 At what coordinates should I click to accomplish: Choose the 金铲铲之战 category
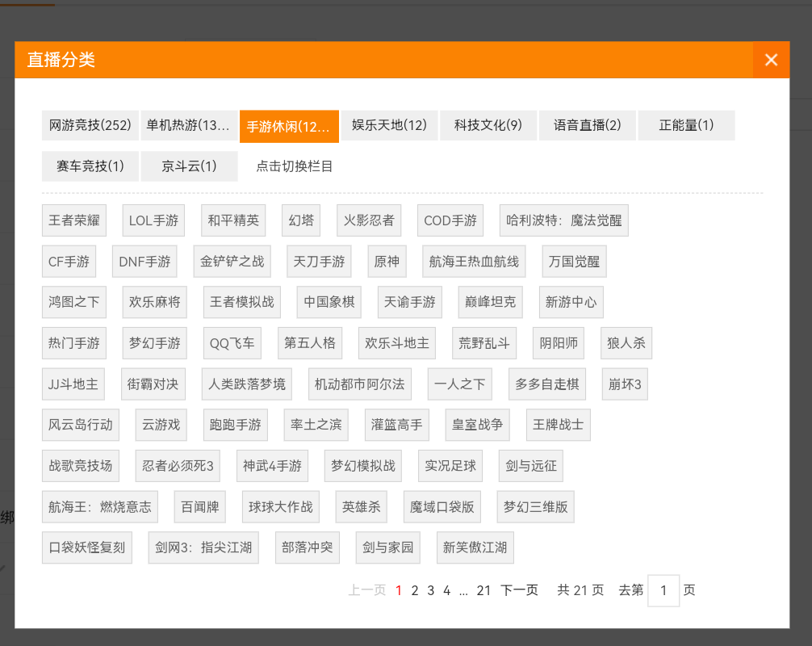click(232, 262)
